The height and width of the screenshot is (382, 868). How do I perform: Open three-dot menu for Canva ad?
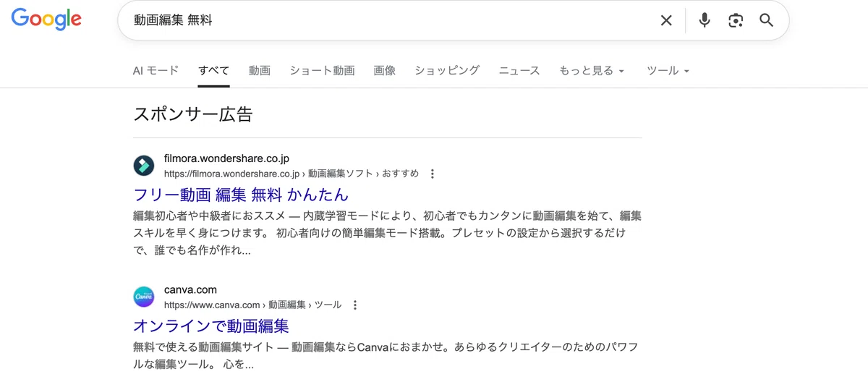[x=355, y=305]
